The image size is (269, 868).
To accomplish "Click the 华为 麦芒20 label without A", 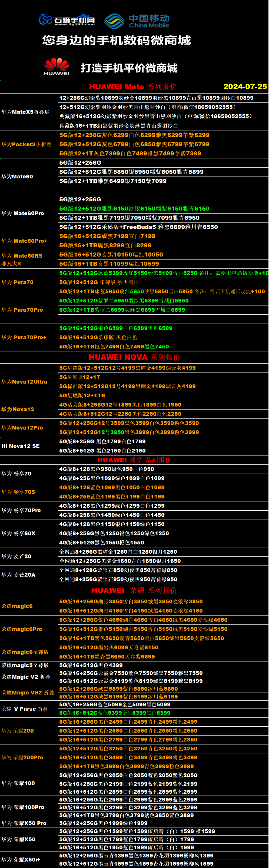I will click(x=16, y=556).
